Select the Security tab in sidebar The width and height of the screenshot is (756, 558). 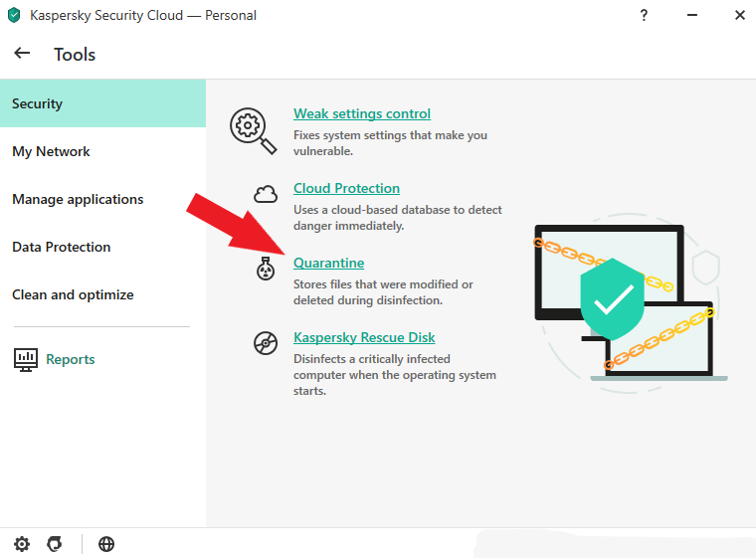(x=102, y=103)
